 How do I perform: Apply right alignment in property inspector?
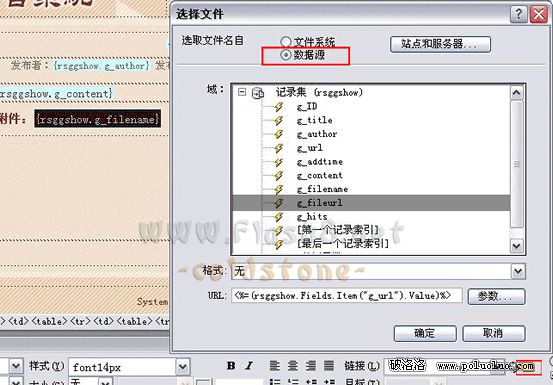[x=311, y=366]
